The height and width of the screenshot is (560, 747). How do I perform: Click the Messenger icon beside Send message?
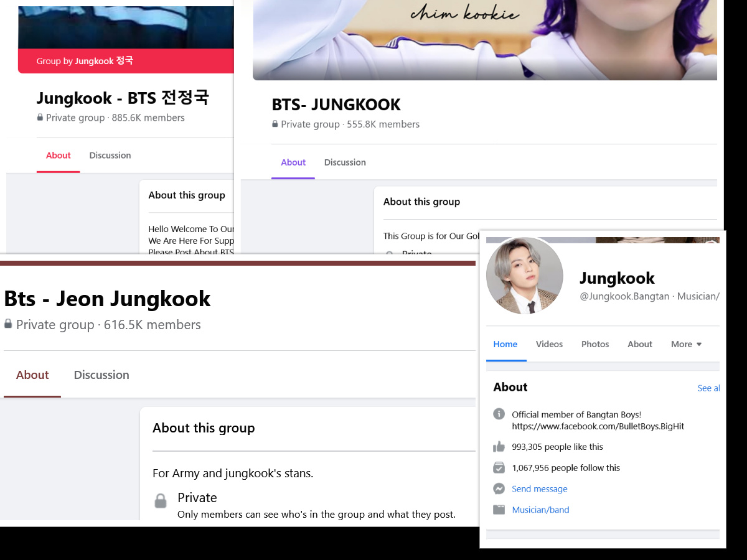499,489
